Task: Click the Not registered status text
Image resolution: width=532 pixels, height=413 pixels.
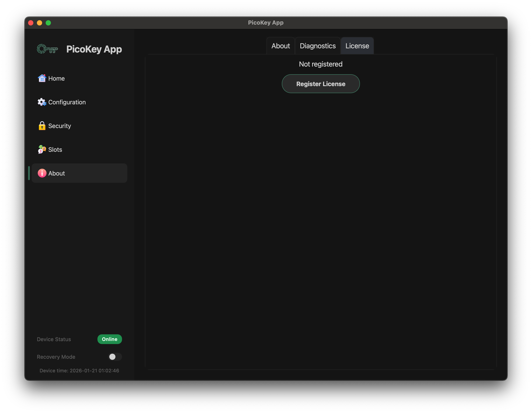Action: point(321,64)
